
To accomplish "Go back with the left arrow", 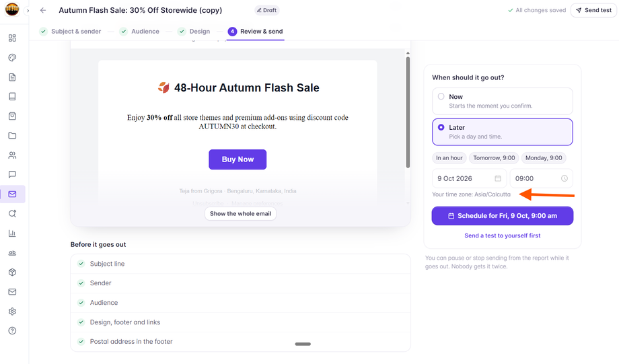I will click(x=43, y=10).
